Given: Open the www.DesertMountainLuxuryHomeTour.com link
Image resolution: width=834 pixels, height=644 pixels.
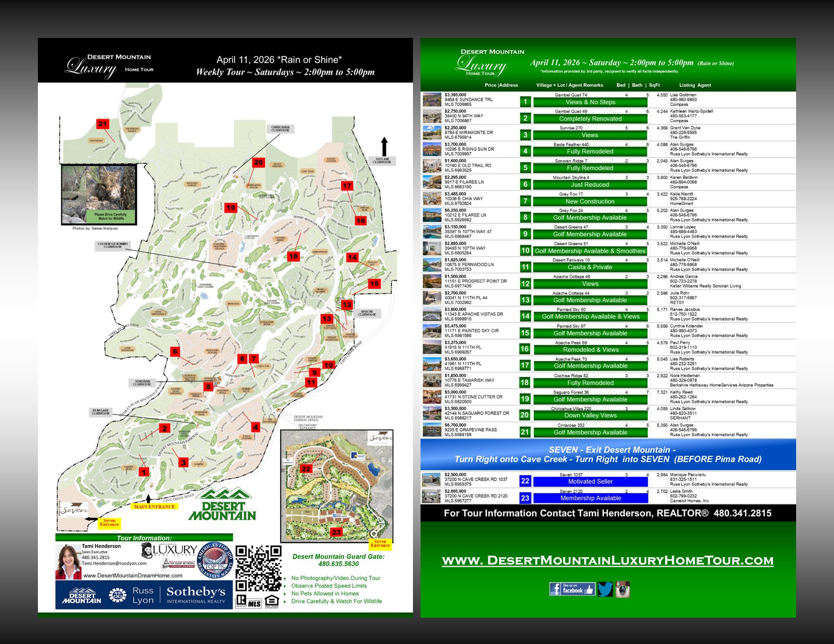Looking at the screenshot, I should (608, 560).
